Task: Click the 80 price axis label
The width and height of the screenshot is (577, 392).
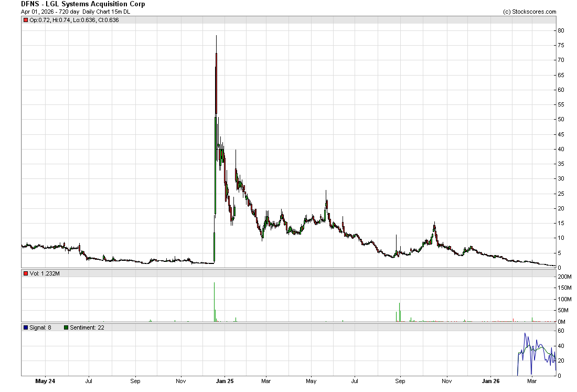Action: pyautogui.click(x=561, y=30)
